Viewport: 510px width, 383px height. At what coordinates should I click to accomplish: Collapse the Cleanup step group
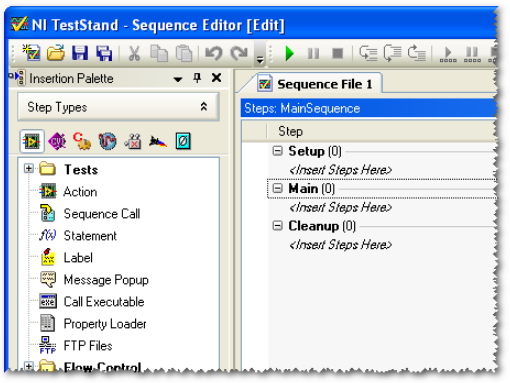pyautogui.click(x=277, y=226)
